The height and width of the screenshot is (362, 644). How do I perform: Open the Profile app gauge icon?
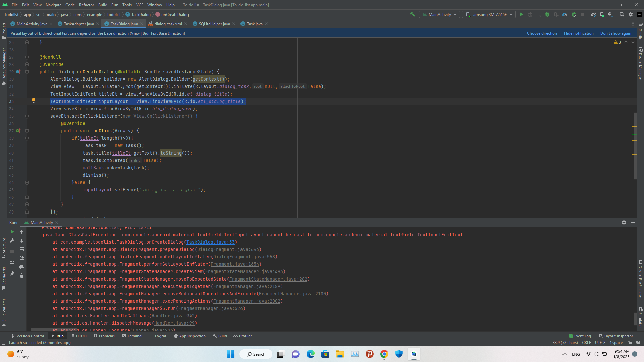click(565, 14)
